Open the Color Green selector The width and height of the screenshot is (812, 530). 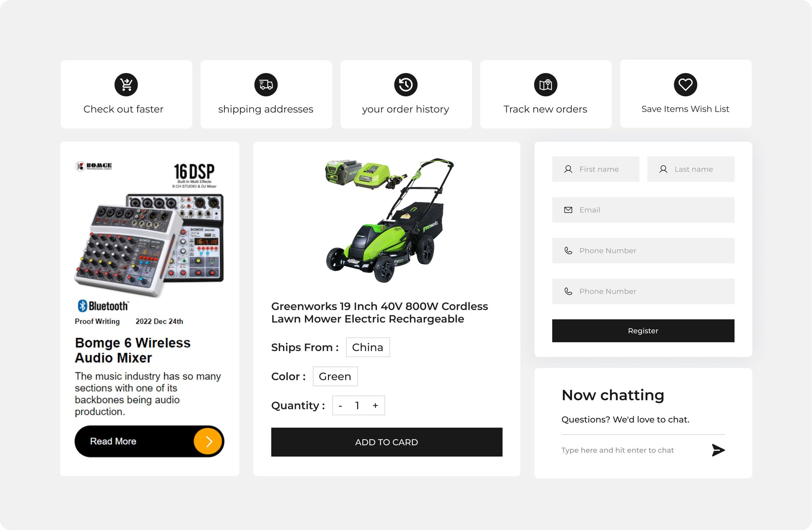(x=335, y=376)
